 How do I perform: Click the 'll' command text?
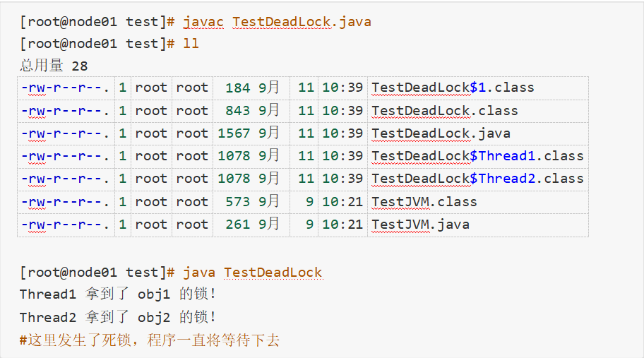(x=191, y=44)
